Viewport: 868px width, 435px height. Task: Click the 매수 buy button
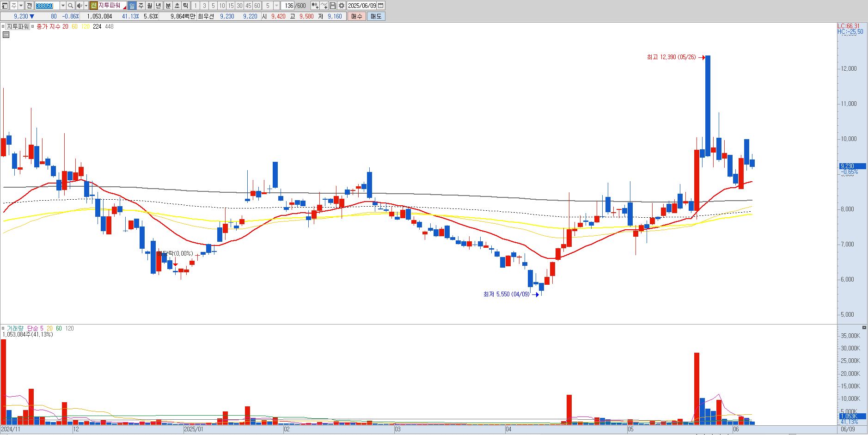click(356, 16)
